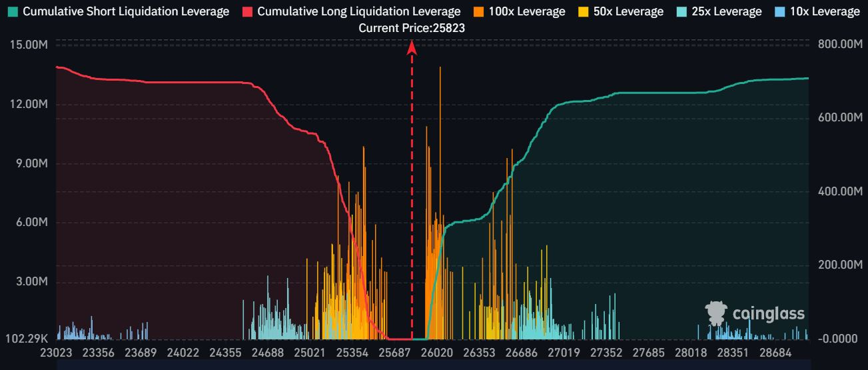868x370 pixels.
Task: Toggle the "Cumulative Long Liquidation Leverage" legend label
Action: coord(358,11)
